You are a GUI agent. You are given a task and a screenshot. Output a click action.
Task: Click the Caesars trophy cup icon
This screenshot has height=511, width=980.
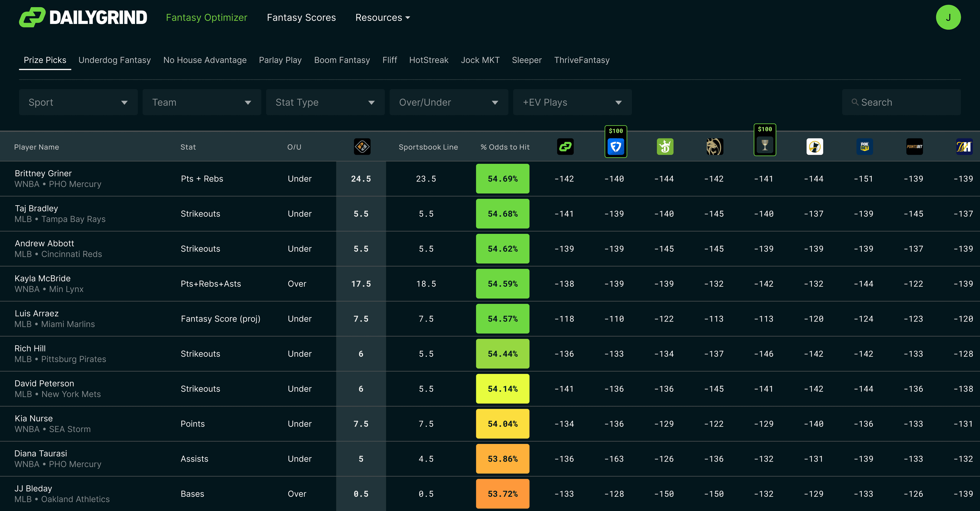(x=765, y=145)
